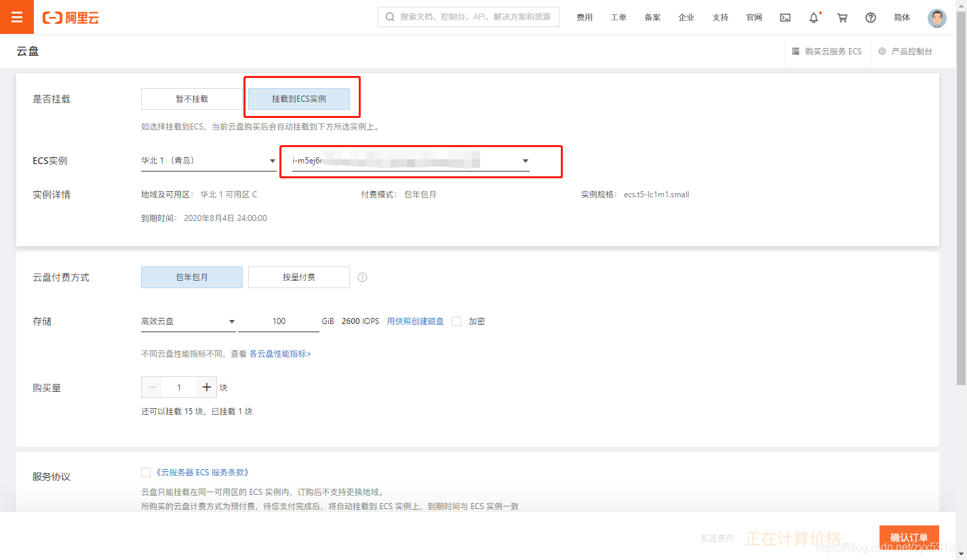Click the 产品控制台 text link
967x560 pixels.
pyautogui.click(x=912, y=52)
